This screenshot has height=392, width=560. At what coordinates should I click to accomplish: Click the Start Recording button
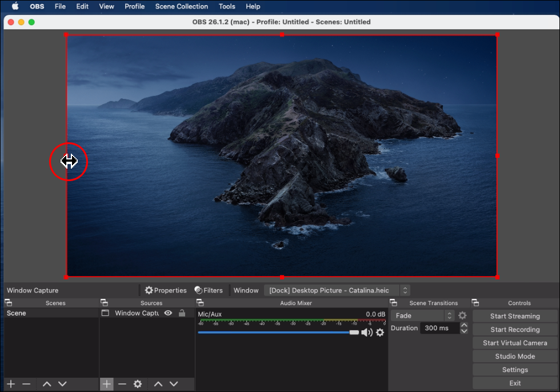click(x=514, y=330)
